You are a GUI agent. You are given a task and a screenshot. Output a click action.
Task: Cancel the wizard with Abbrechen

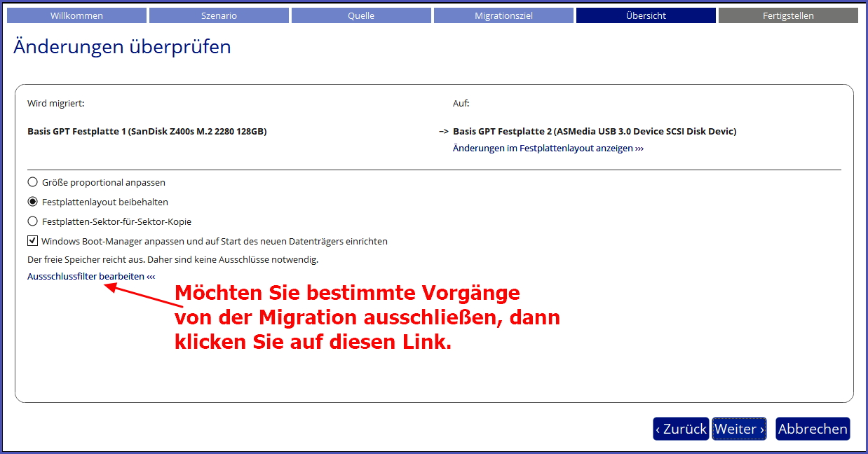pos(813,429)
